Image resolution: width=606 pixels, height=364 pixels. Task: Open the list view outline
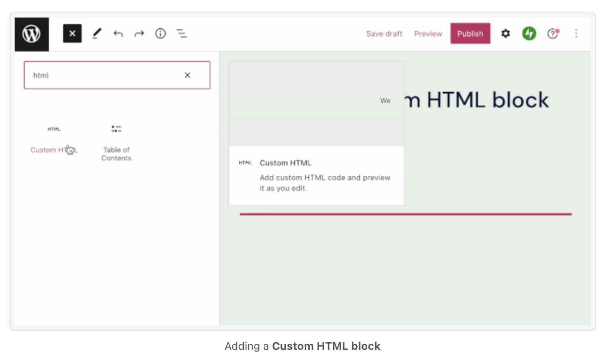click(182, 33)
